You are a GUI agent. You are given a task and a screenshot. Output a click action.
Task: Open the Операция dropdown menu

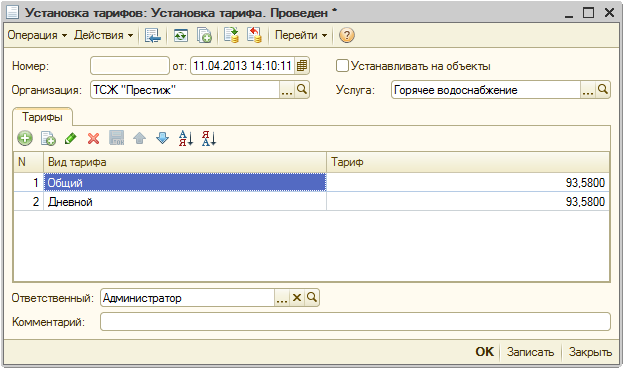click(37, 35)
